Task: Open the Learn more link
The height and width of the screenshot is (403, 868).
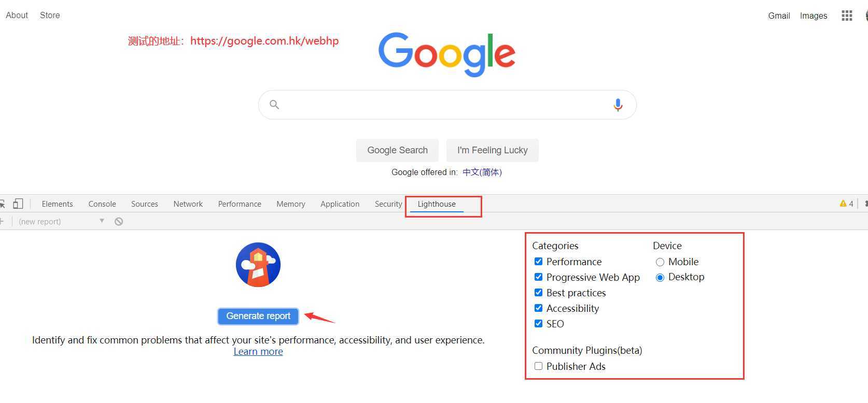Action: 258,352
